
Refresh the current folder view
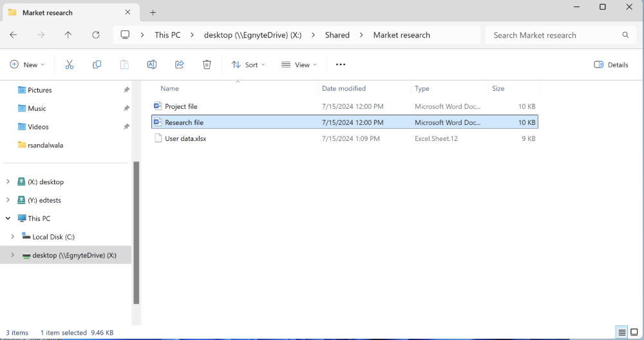(x=96, y=35)
